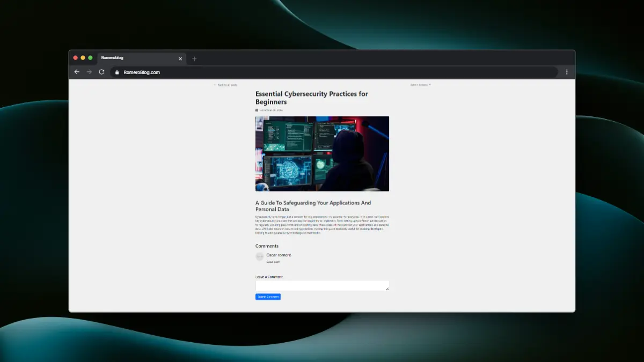644x362 pixels.
Task: Open a new tab with plus icon
Action: pyautogui.click(x=194, y=58)
